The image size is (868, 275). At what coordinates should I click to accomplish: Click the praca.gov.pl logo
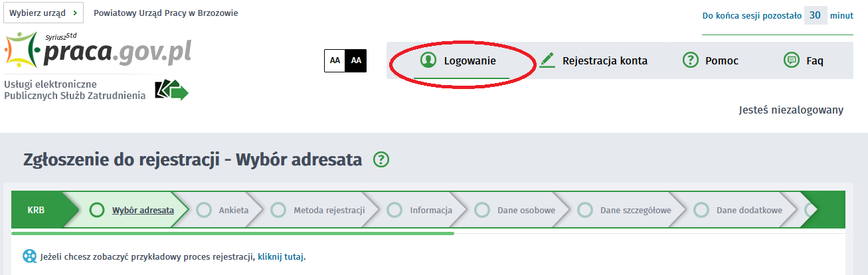pos(98,50)
